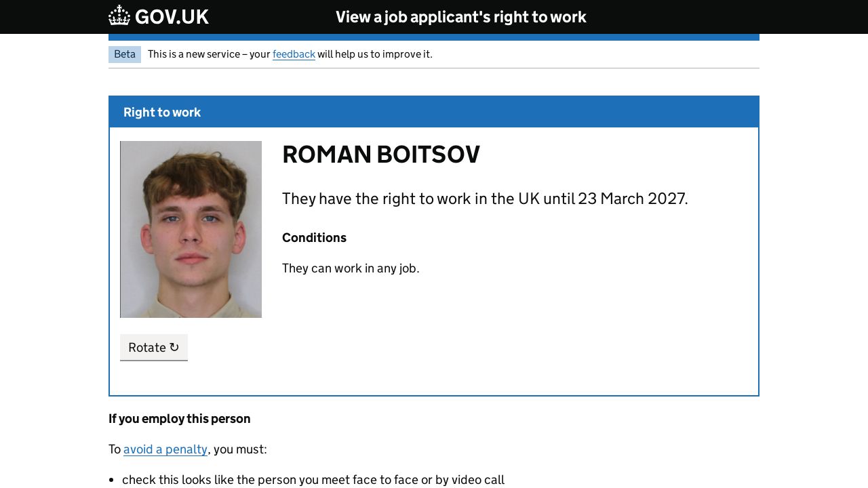Click the rotate arrow icon on Rotate button
The image size is (868, 488).
[174, 347]
